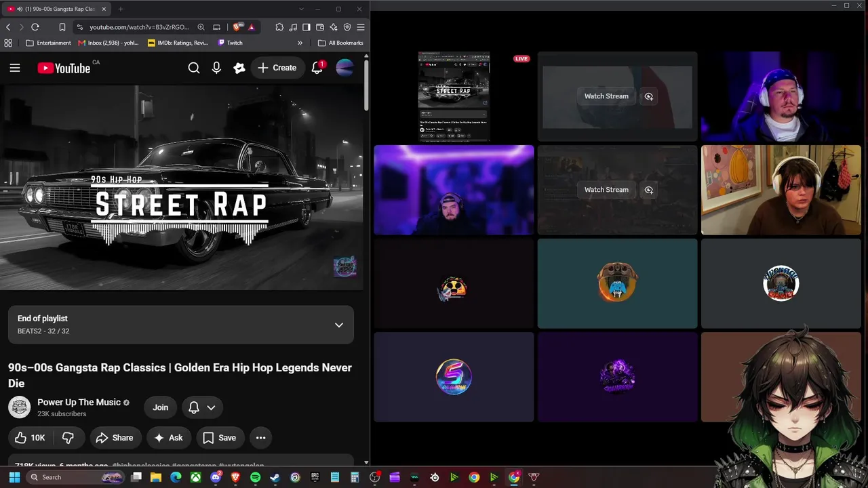Open the Windows Start menu
The height and width of the screenshot is (488, 868).
pos(14,477)
